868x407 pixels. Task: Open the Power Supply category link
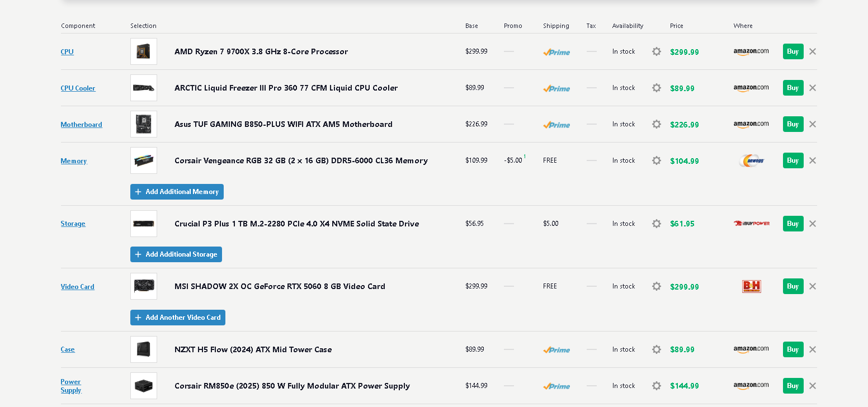click(71, 386)
